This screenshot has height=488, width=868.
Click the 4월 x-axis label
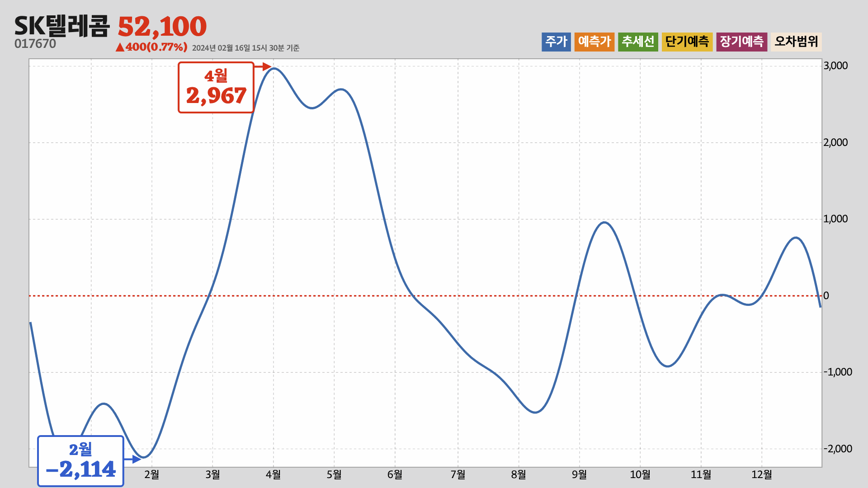pos(273,475)
